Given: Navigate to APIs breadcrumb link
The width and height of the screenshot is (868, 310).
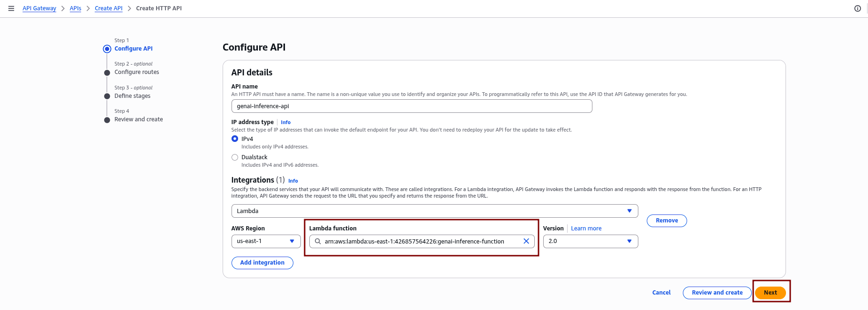Looking at the screenshot, I should pos(75,8).
